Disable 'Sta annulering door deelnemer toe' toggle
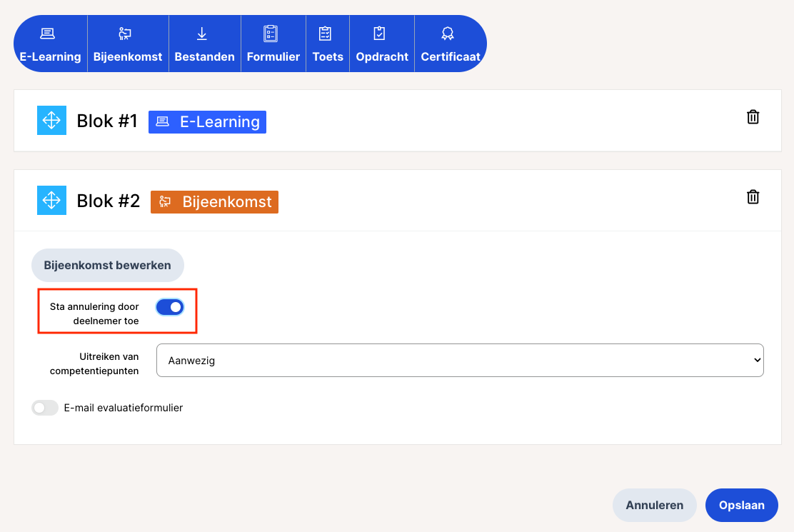Image resolution: width=794 pixels, height=532 pixels. [170, 307]
